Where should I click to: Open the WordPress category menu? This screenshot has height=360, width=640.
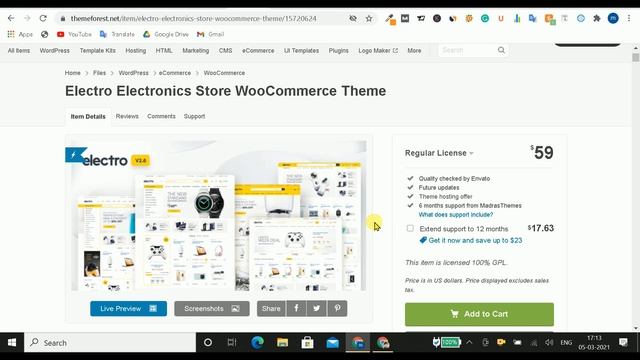[x=55, y=51]
